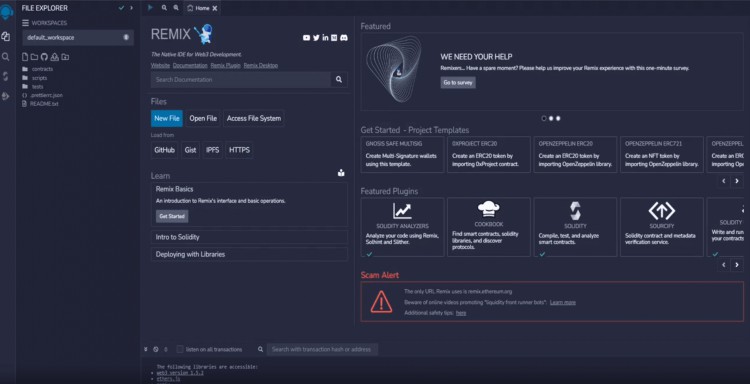750x384 pixels.
Task: Open the Search in files sidebar icon
Action: pyautogui.click(x=6, y=57)
